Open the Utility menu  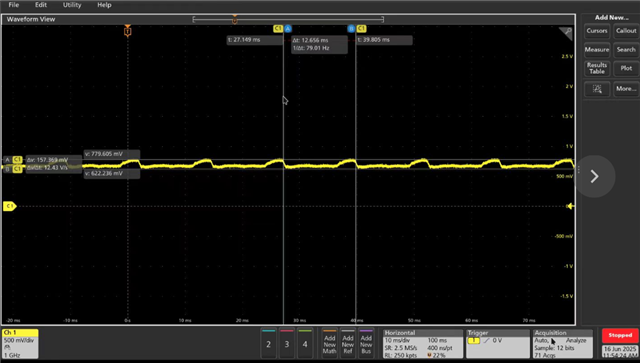(x=72, y=5)
